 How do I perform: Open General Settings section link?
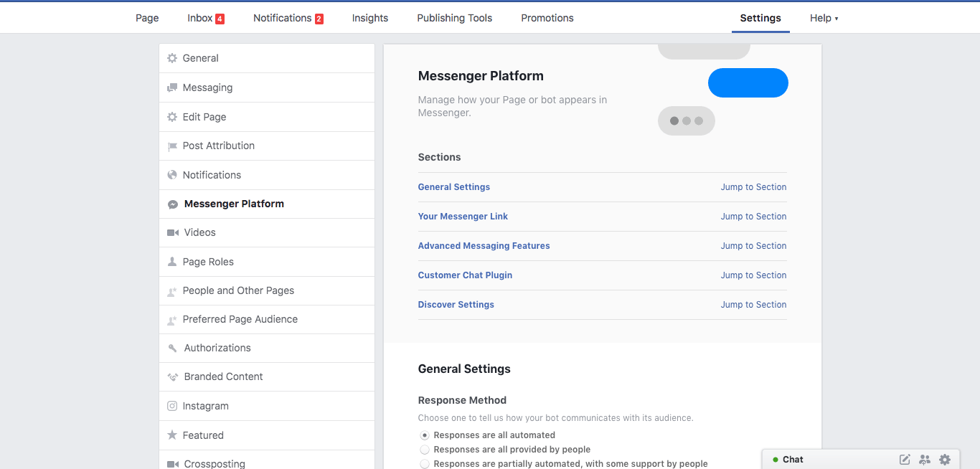click(x=454, y=187)
